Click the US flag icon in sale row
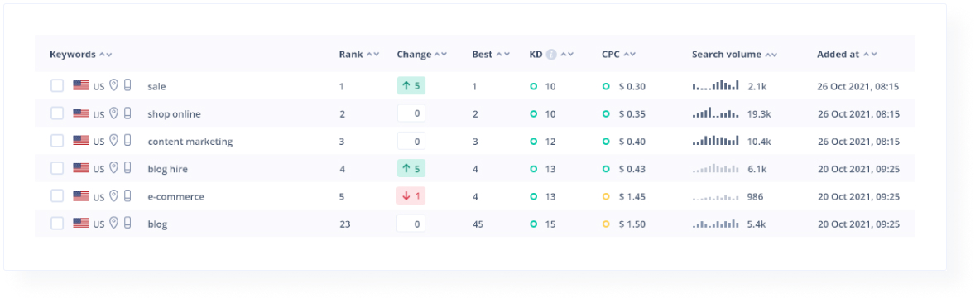 tap(80, 85)
